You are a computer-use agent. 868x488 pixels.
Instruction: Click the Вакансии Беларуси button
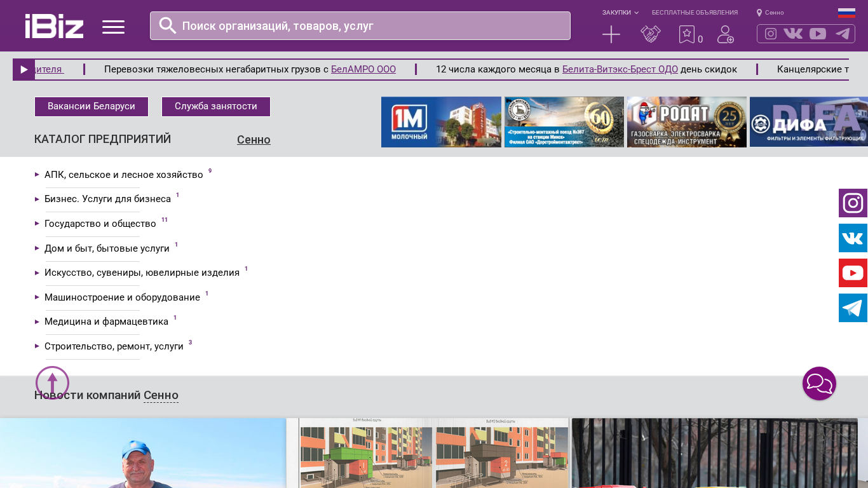(92, 107)
